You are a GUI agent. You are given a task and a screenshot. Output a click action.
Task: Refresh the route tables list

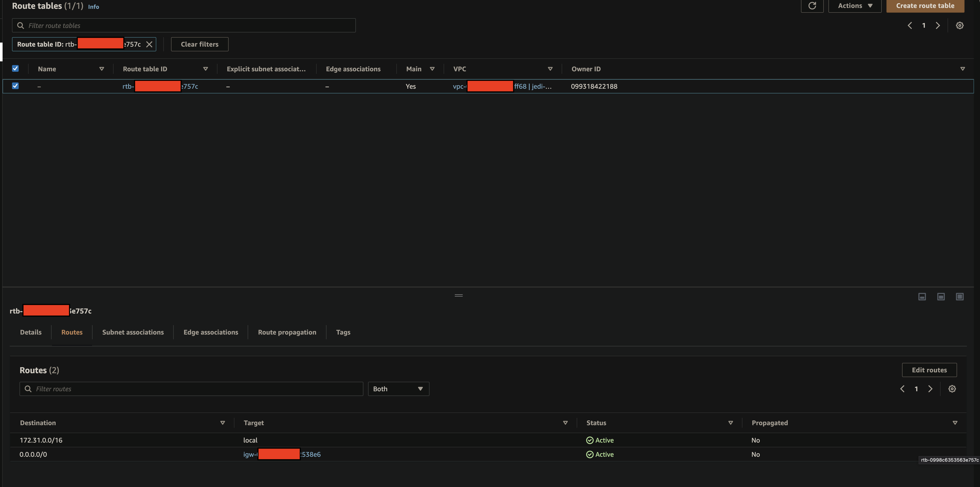(x=812, y=6)
